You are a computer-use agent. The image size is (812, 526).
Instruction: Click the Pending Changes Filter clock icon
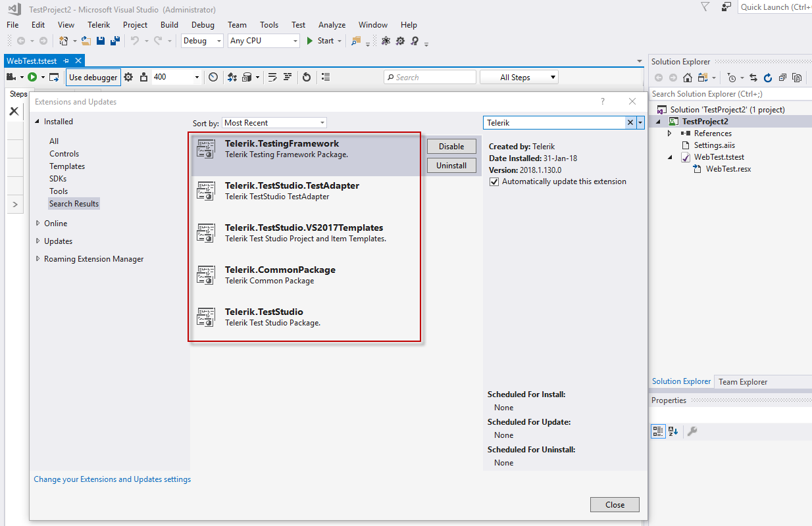(x=732, y=78)
